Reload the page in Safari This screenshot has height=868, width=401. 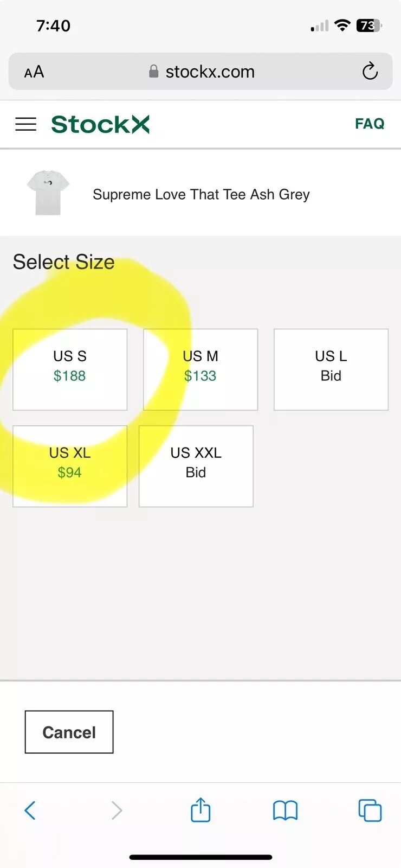(370, 71)
